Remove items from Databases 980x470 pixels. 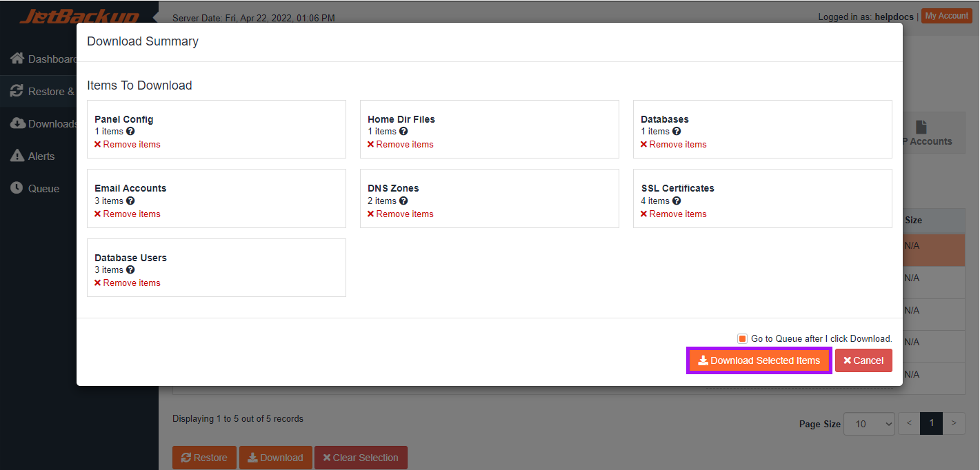pyautogui.click(x=674, y=144)
